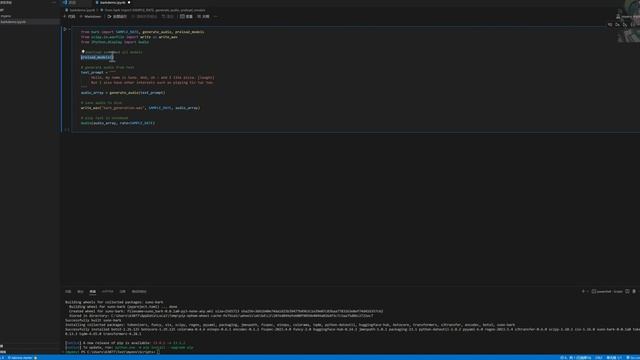Viewport: 640px width, 360px height.
Task: Switch to the JUPYTER tab in bottom panel
Action: pos(108,291)
